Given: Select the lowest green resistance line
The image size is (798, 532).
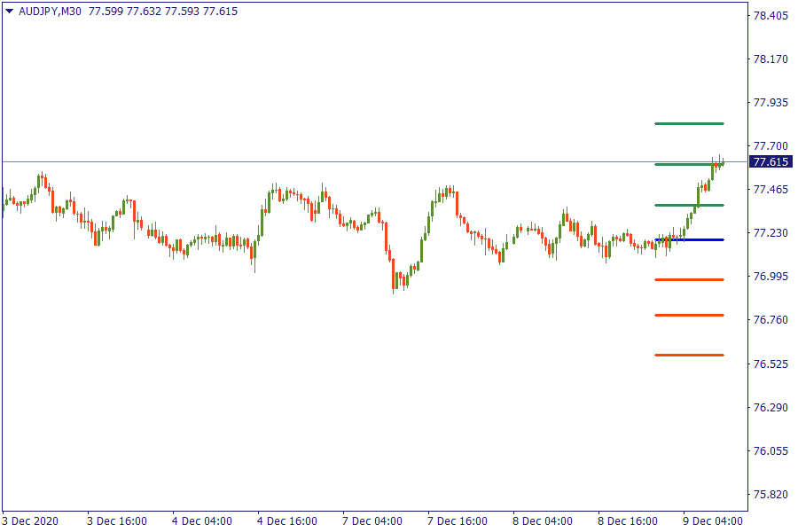Looking at the screenshot, I should pos(690,205).
